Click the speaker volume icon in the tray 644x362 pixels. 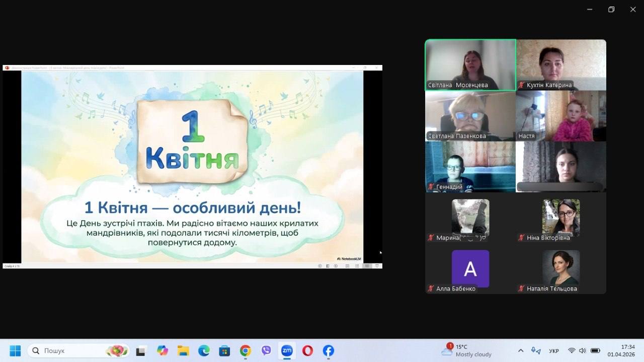click(583, 350)
